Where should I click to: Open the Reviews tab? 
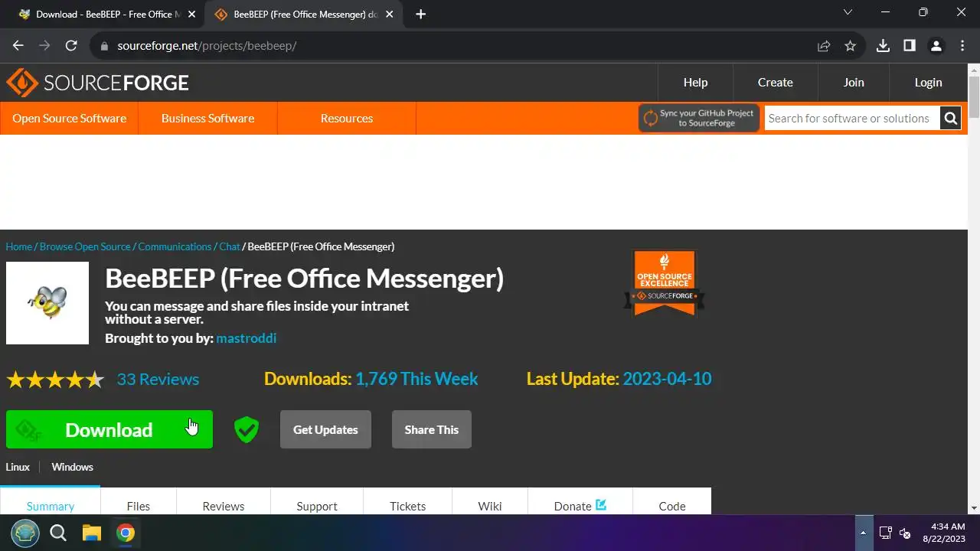[x=224, y=506]
